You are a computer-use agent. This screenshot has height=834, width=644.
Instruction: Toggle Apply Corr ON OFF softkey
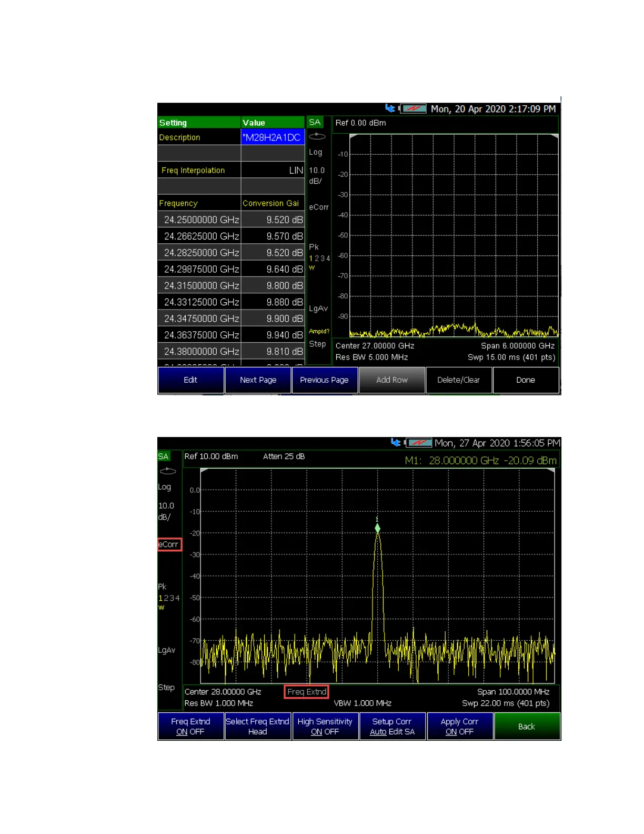pos(459,726)
